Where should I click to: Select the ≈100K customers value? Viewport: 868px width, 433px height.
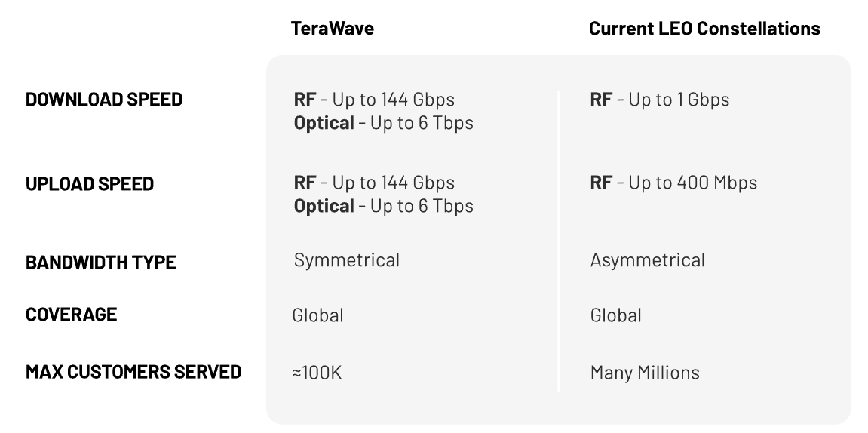point(317,373)
